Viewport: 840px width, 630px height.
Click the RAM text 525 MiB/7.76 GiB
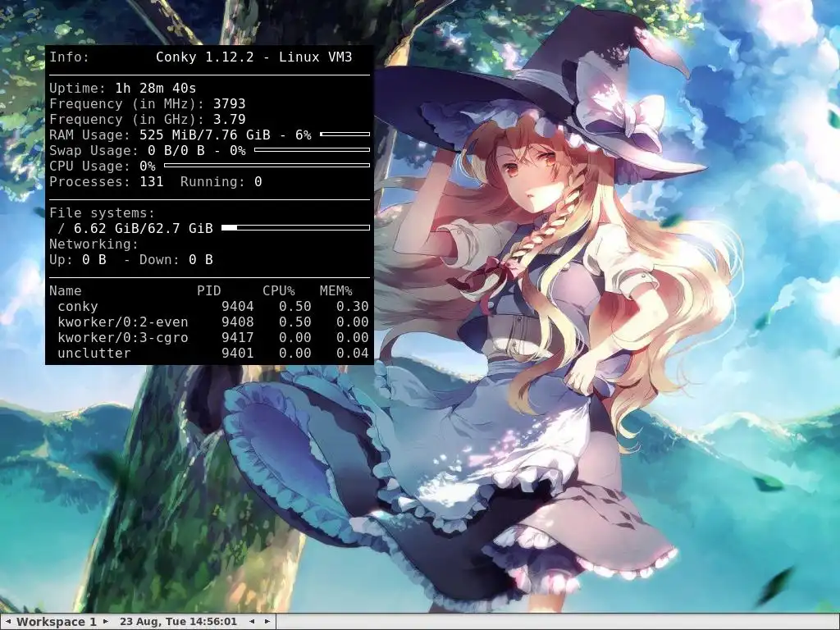pos(204,135)
